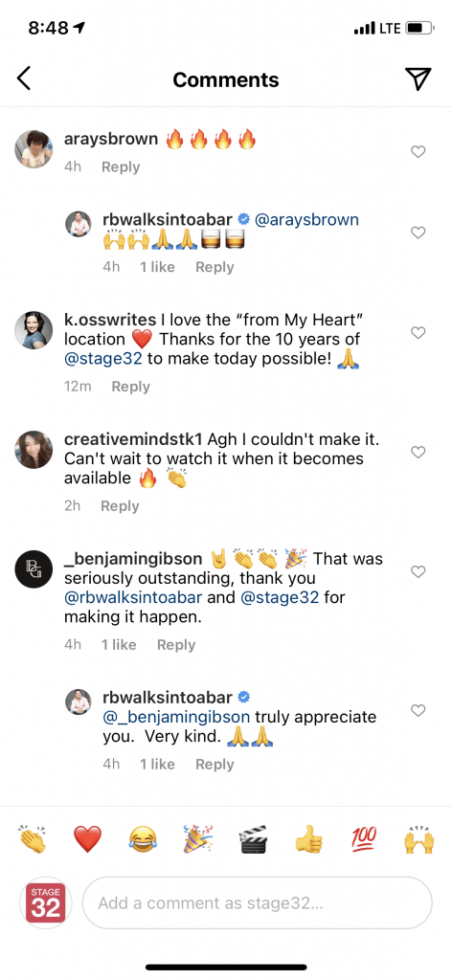Viewport: 452px width, 980px height.
Task: Insert the laughing tears quick emoji
Action: coord(143,838)
